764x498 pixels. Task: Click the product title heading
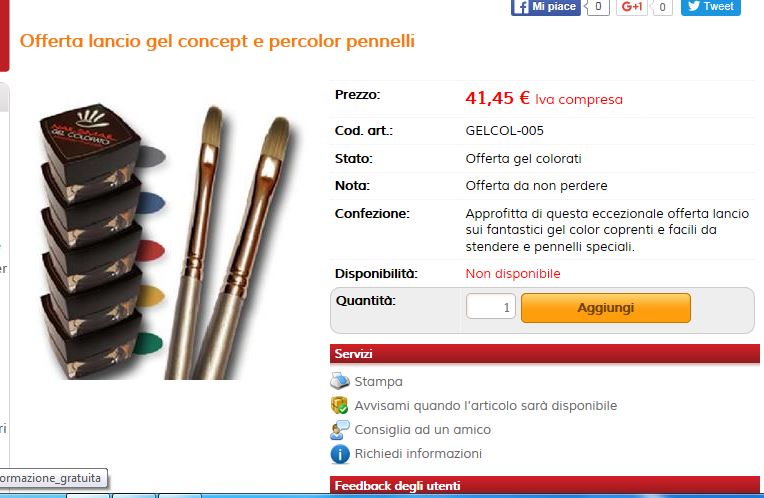[217, 41]
